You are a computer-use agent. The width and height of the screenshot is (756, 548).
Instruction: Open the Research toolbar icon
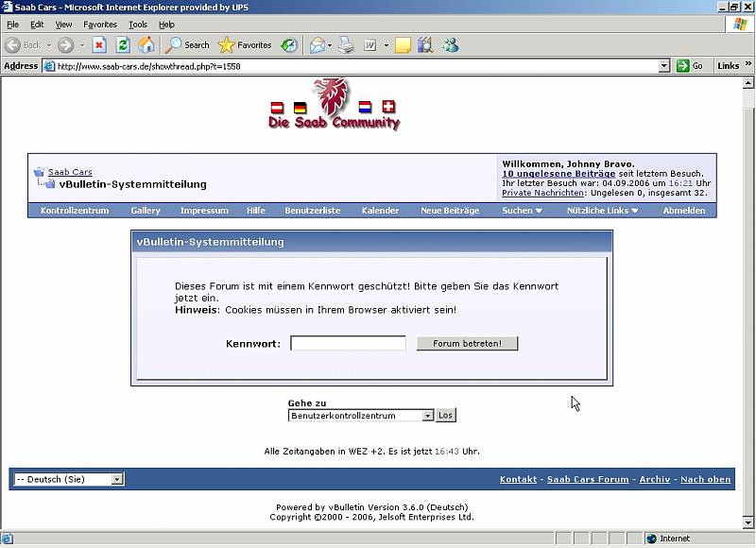click(425, 45)
